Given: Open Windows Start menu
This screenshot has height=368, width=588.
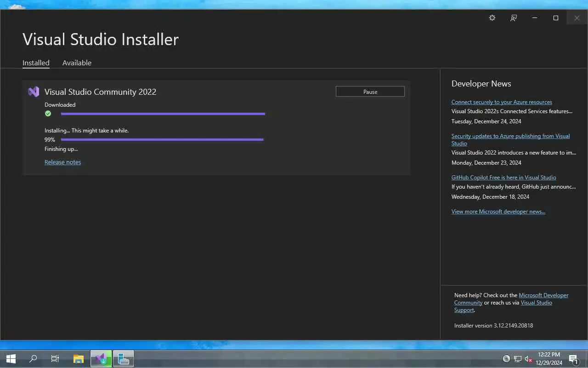Looking at the screenshot, I should [11, 359].
